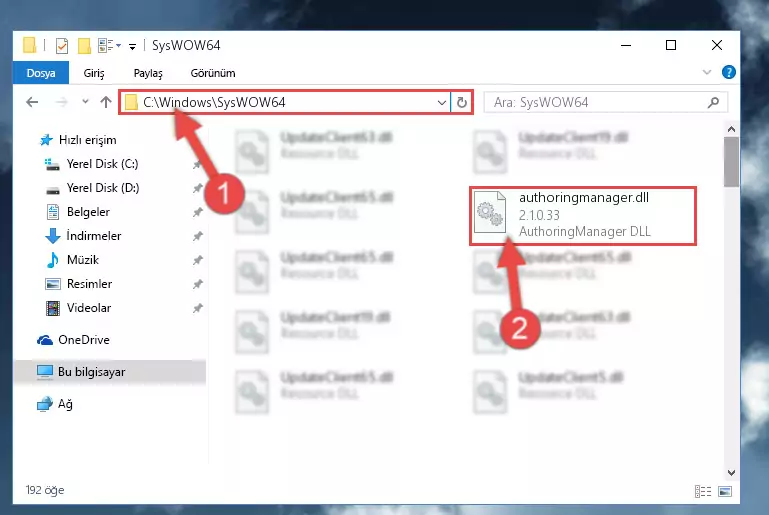Expand address bar history dropdown
769x515 pixels.
click(441, 103)
